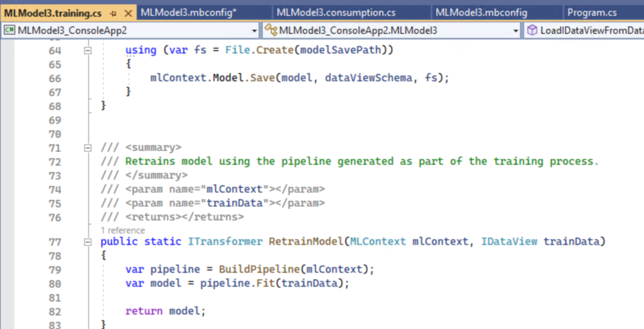This screenshot has height=329, width=644.
Task: Click the C# project icon in navigation bar
Action: coord(10,31)
